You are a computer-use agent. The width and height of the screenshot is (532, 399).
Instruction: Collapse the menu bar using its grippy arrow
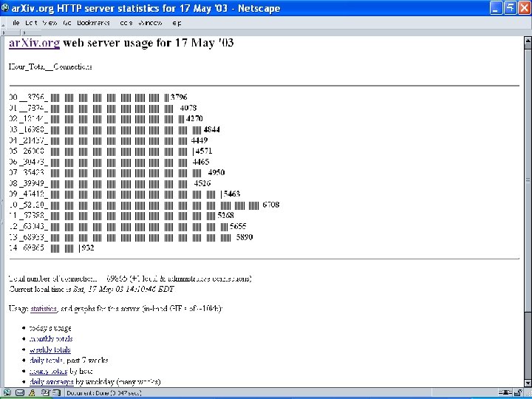click(3, 23)
